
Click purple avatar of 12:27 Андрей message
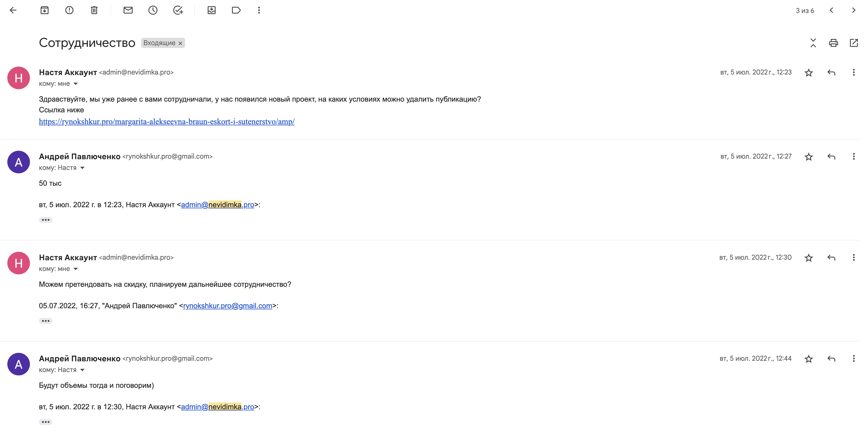click(x=19, y=162)
